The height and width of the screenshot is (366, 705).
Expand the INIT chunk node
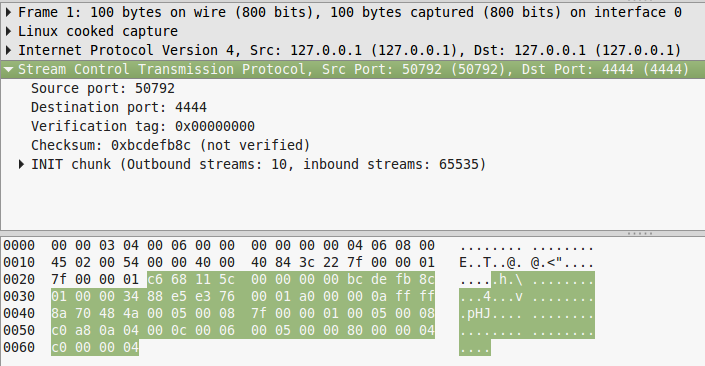coord(21,164)
